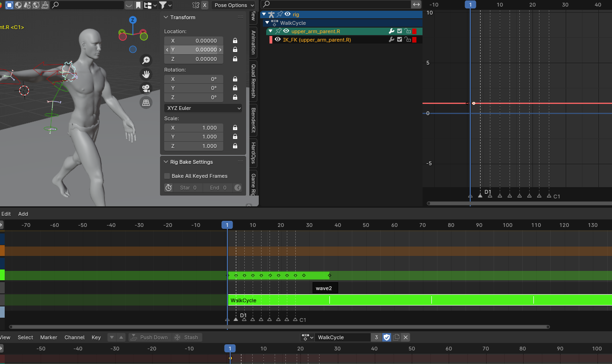Screen dimensions: 612x364
Task: Open the BlenderKit sidebar tab
Action: click(253, 120)
